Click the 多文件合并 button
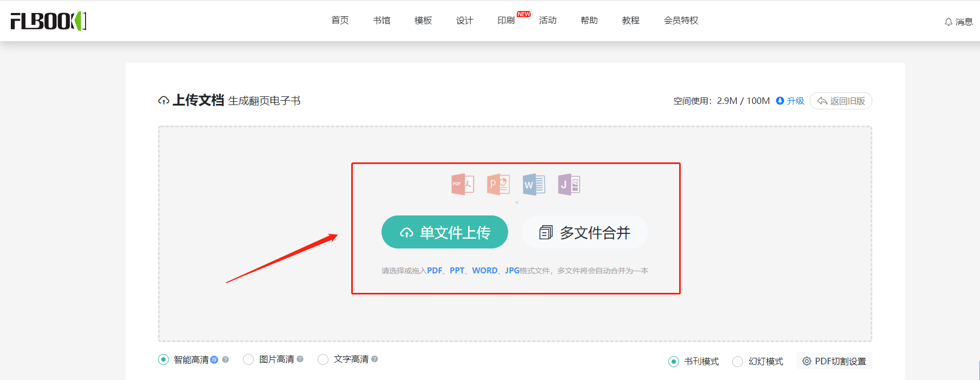 584,232
